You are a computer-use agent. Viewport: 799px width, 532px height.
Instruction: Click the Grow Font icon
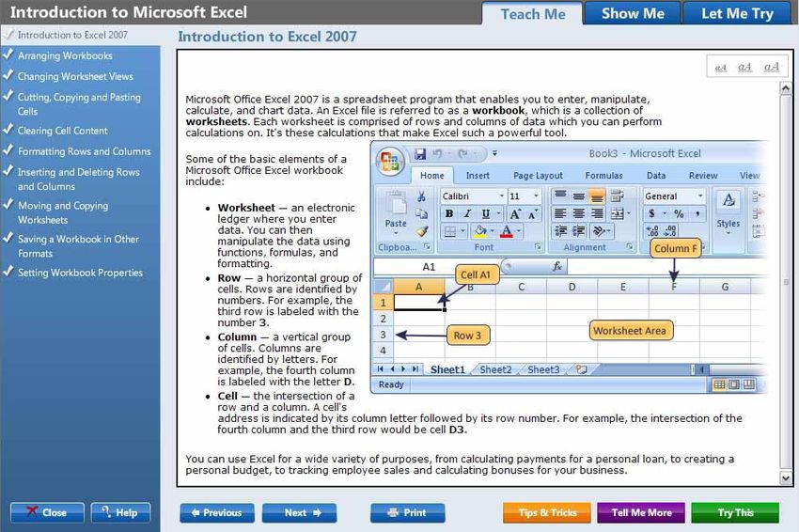pos(515,214)
